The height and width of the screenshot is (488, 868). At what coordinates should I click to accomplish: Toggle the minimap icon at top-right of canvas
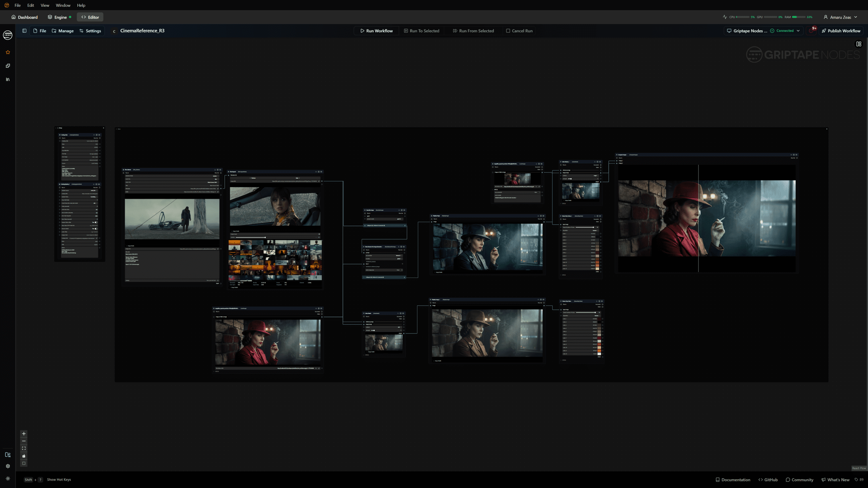click(x=858, y=44)
